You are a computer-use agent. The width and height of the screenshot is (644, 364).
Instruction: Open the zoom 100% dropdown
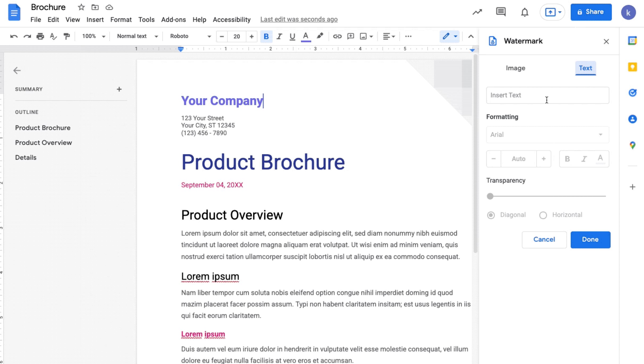(94, 36)
